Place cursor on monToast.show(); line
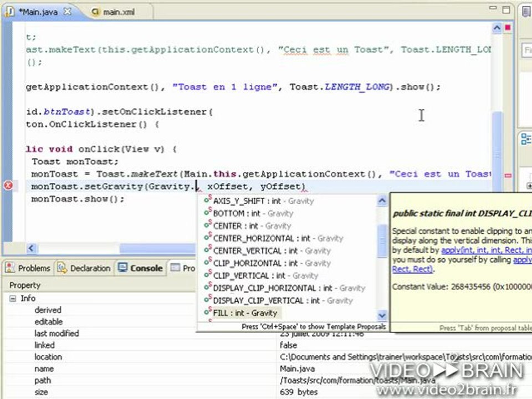 (x=78, y=199)
